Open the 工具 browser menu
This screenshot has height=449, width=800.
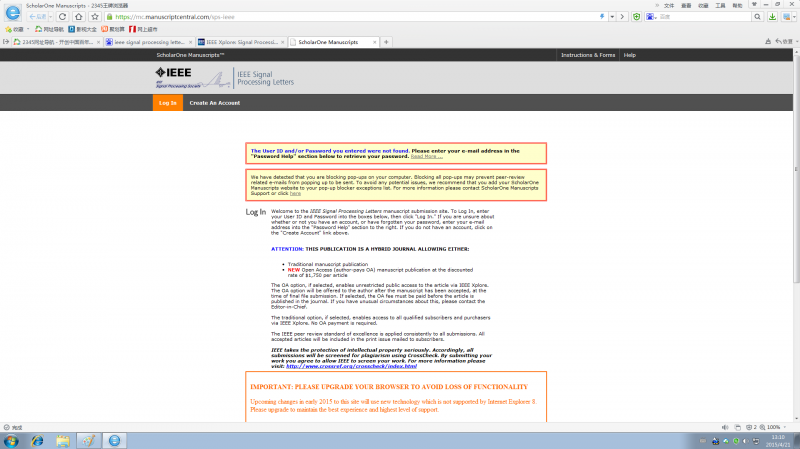coord(720,6)
